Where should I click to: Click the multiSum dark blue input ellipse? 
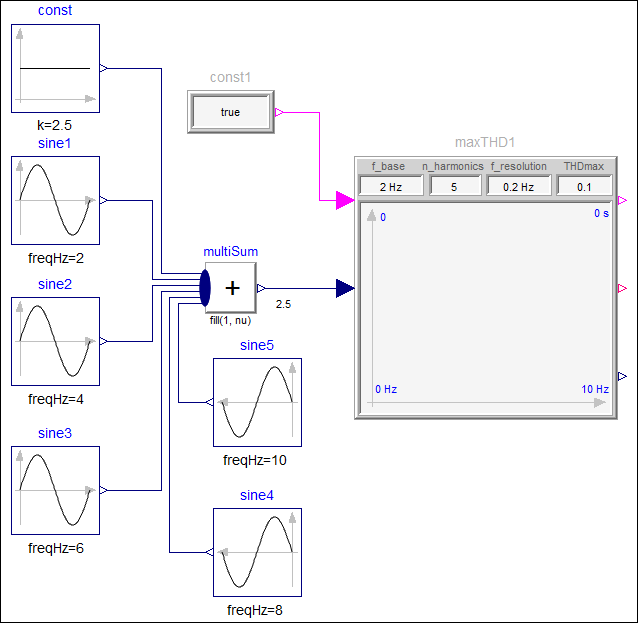tap(205, 288)
